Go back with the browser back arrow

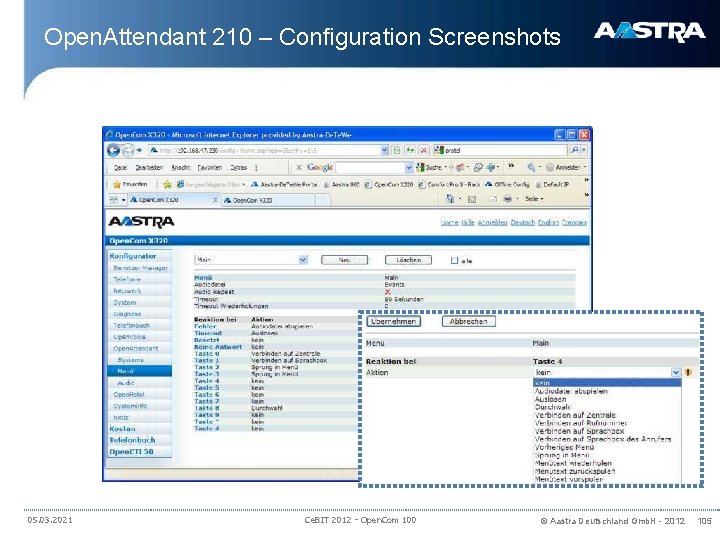(113, 150)
